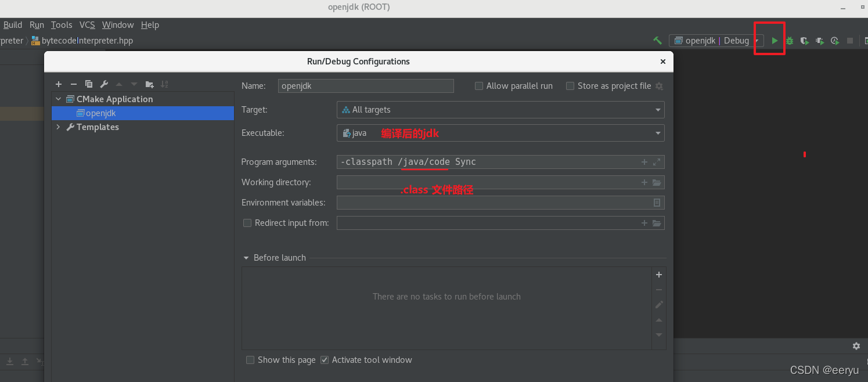
Task: Expand the Program arguments field icon
Action: pos(657,162)
